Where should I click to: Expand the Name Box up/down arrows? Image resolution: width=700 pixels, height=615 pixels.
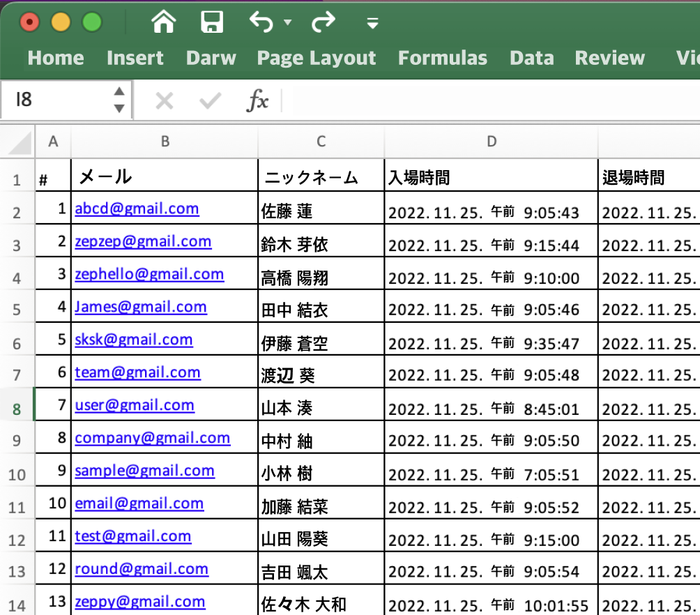click(x=119, y=100)
